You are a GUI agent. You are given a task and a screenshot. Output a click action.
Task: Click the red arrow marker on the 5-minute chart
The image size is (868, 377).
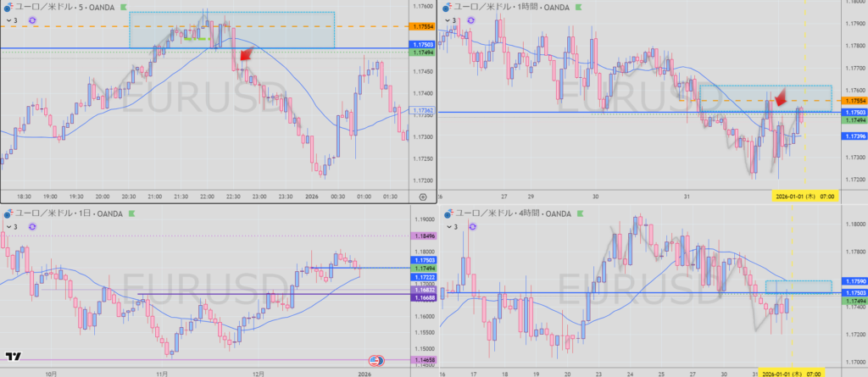pyautogui.click(x=244, y=56)
